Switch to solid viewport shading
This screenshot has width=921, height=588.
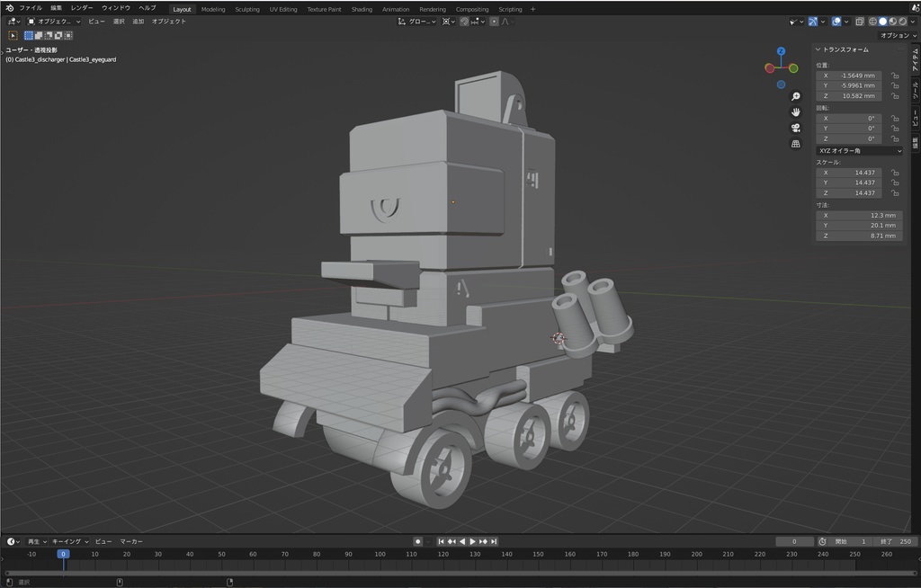click(x=883, y=22)
